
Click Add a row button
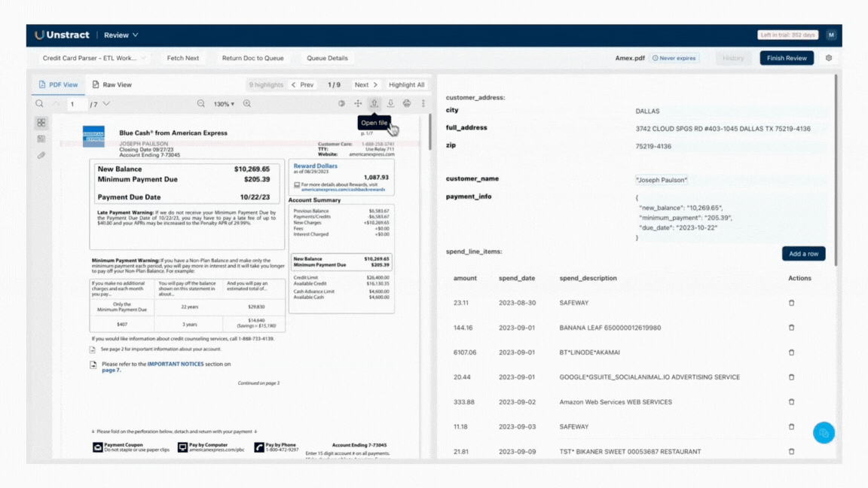(803, 254)
